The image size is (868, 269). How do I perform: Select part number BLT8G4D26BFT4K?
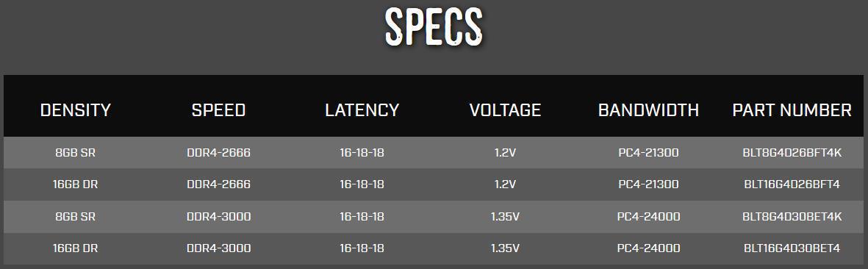(792, 153)
